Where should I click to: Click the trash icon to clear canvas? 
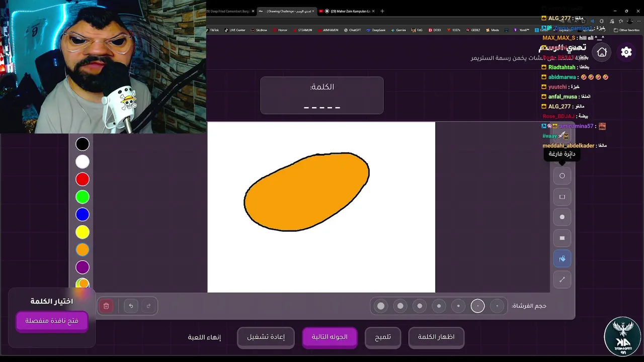coord(106,306)
